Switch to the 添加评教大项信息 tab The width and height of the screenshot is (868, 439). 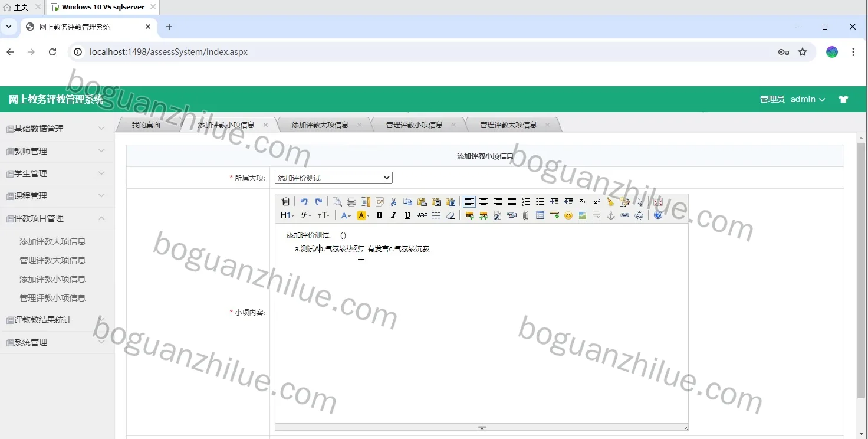point(320,125)
